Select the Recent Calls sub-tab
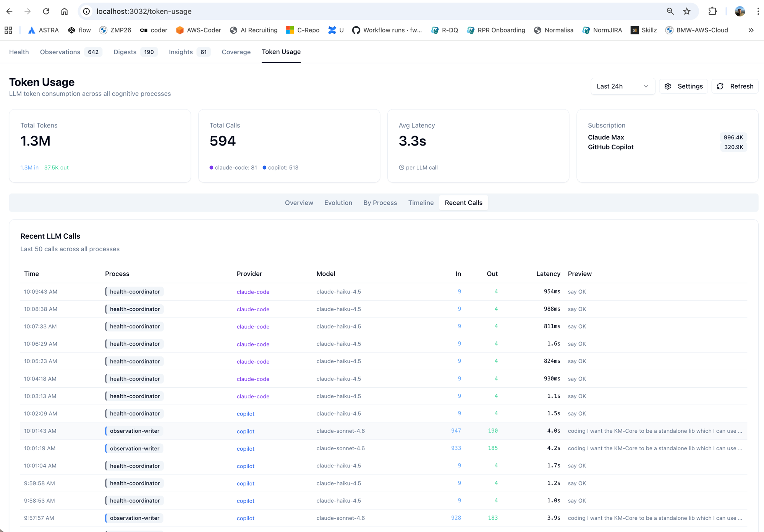 tap(463, 203)
